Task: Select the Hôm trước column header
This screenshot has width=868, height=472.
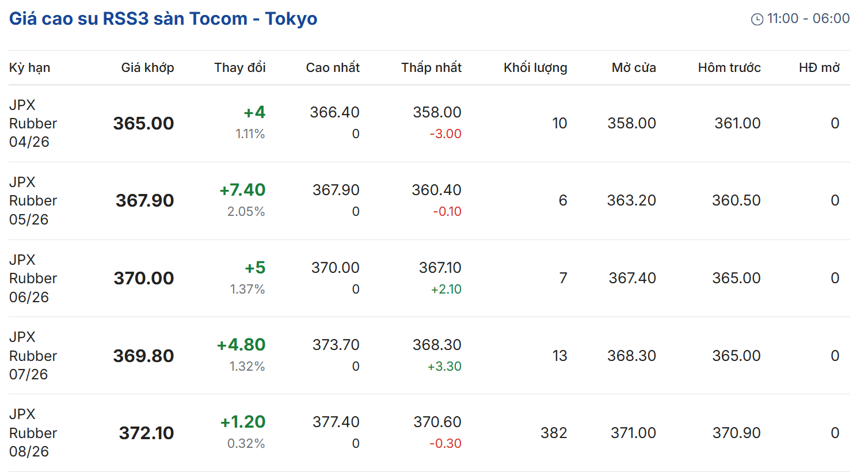Action: coord(729,68)
